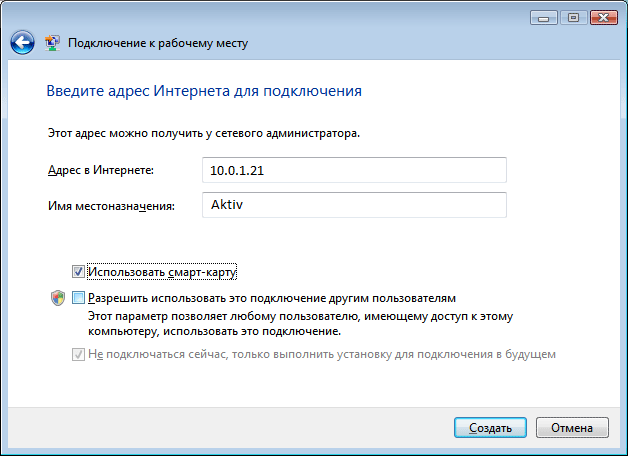628x456 pixels.
Task: Click the 'Использовать смарт-карту' label
Action: pos(162,272)
